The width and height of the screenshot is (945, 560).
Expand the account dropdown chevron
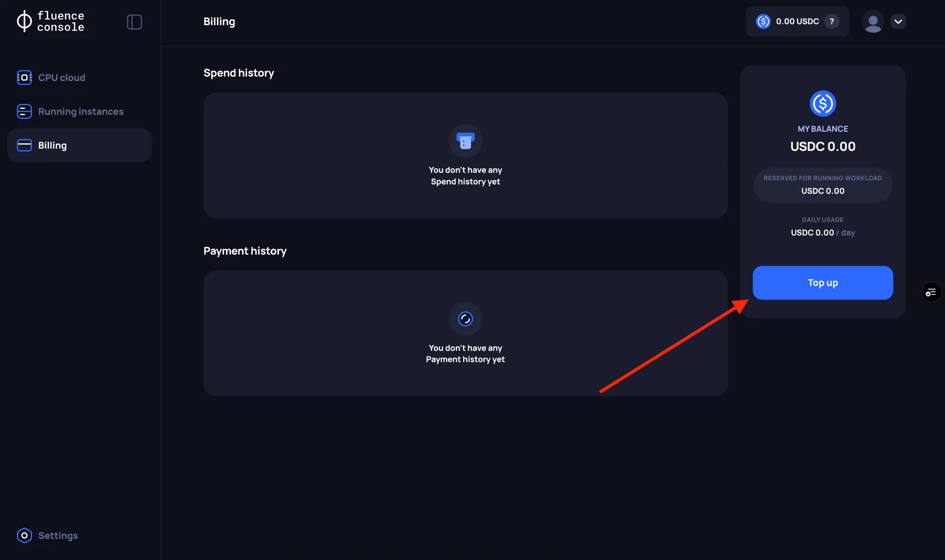(x=898, y=21)
